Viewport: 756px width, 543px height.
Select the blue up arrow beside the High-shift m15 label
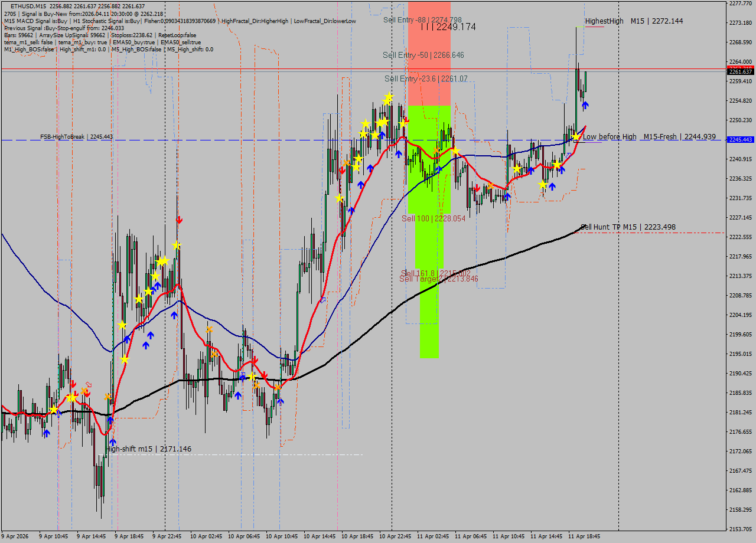coord(112,441)
